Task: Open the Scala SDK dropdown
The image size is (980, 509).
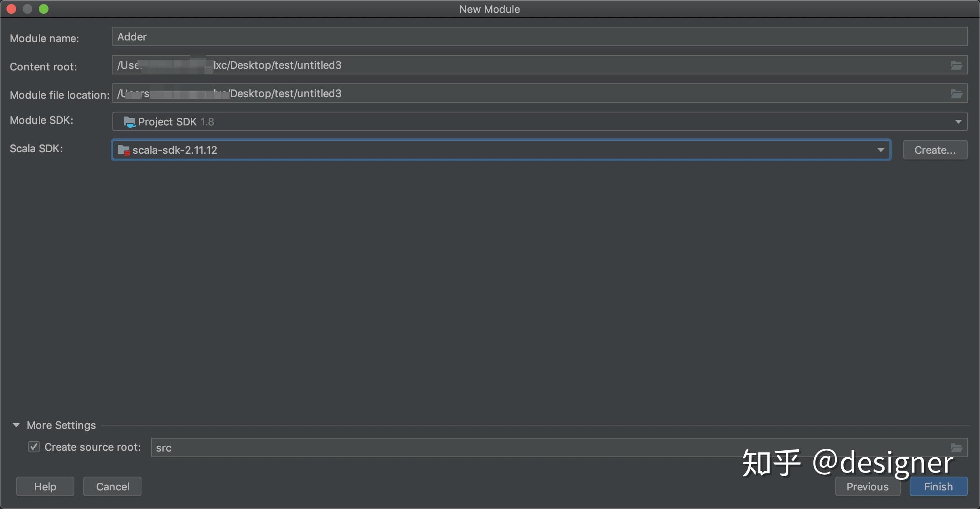Action: 501,150
